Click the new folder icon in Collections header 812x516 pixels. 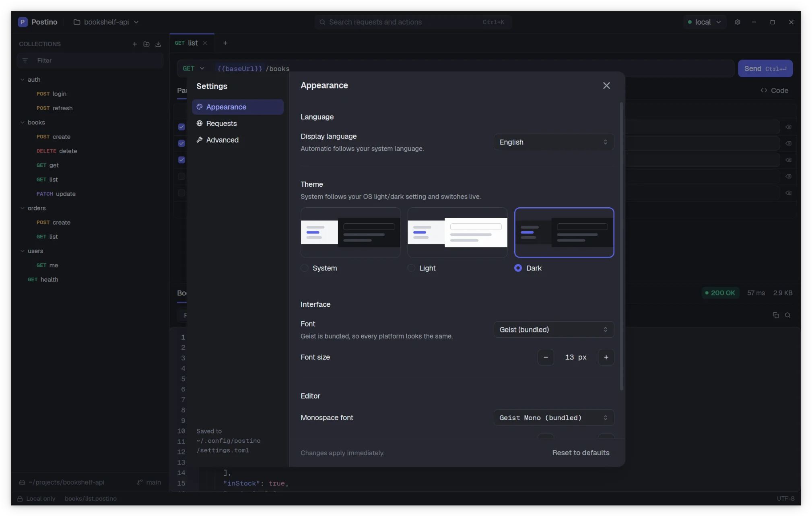pyautogui.click(x=146, y=44)
